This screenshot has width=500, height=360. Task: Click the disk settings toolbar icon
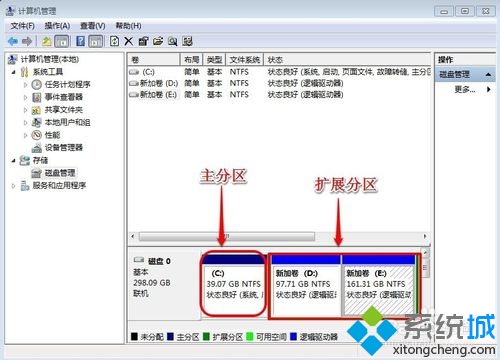pos(187,41)
